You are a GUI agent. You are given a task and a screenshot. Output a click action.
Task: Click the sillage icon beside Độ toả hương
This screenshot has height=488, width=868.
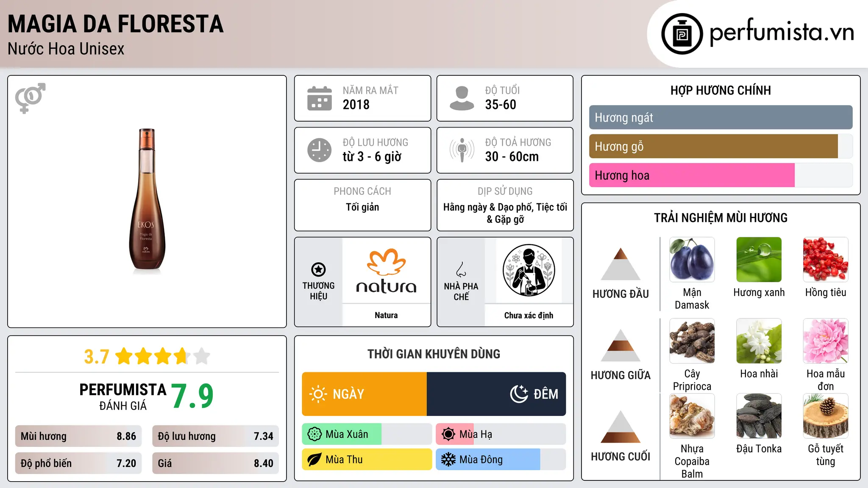point(462,150)
